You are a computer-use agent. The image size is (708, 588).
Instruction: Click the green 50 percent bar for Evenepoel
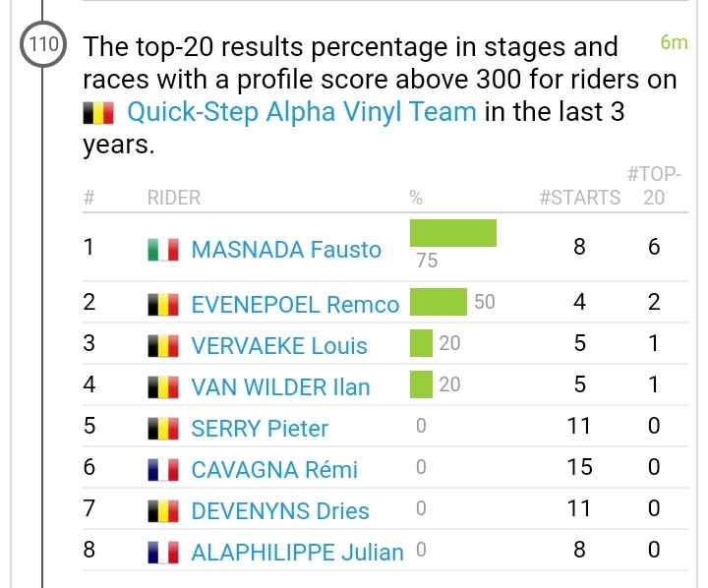pyautogui.click(x=438, y=302)
